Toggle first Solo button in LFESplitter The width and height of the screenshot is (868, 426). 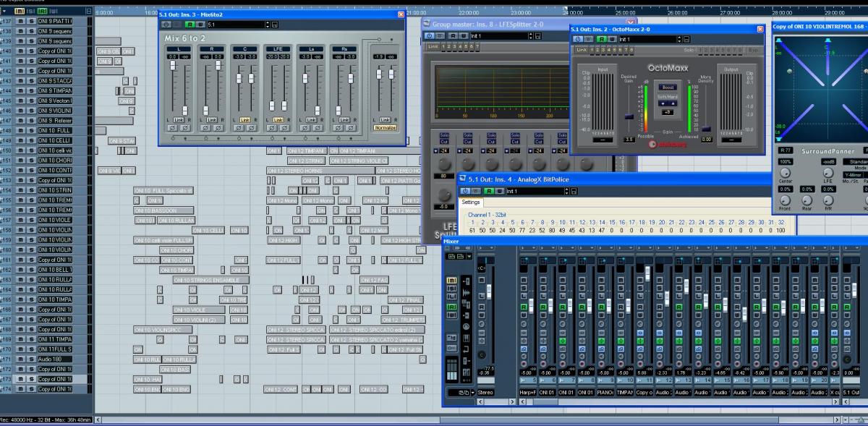pos(444,135)
